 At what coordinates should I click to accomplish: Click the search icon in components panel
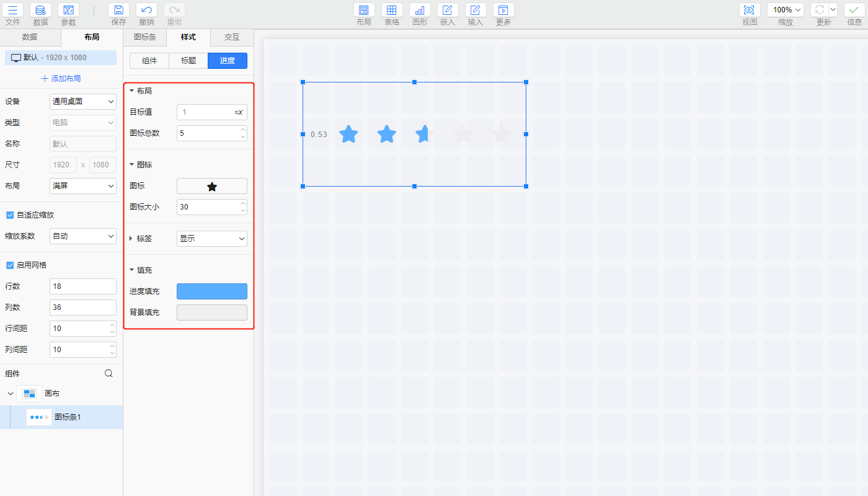[x=108, y=373]
